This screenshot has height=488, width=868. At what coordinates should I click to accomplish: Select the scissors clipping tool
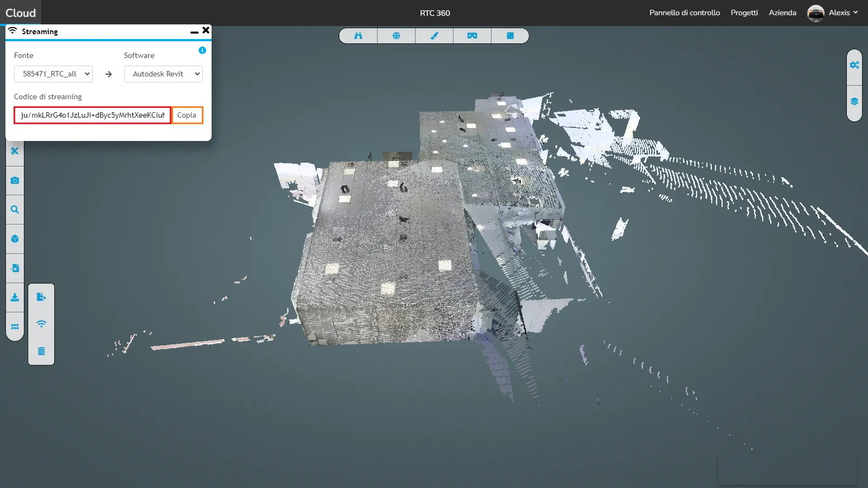tap(15, 151)
